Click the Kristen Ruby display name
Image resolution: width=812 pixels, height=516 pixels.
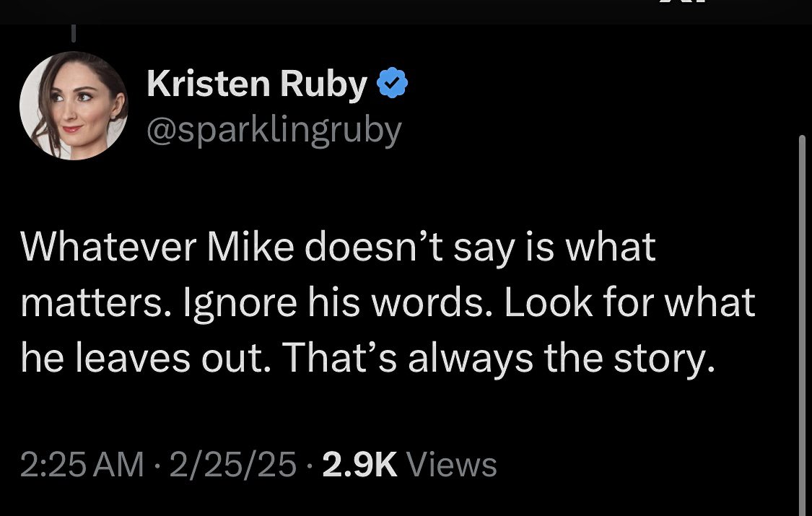pos(257,86)
